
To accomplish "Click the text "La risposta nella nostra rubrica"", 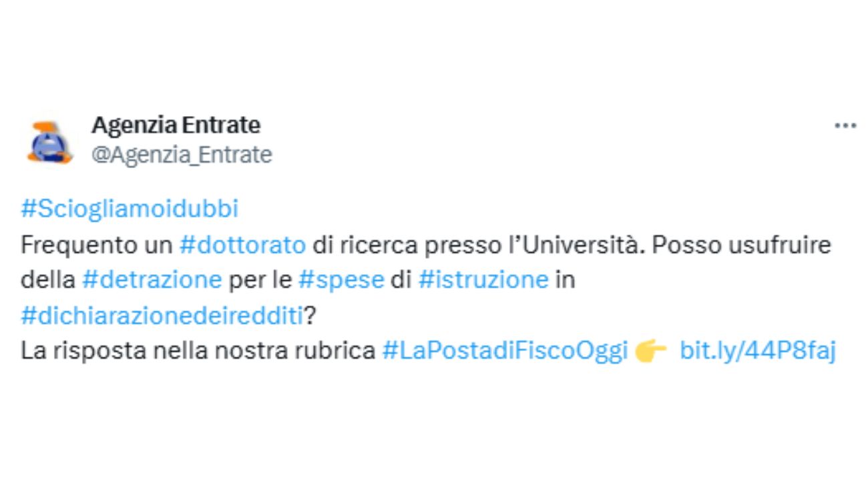I will 198,351.
